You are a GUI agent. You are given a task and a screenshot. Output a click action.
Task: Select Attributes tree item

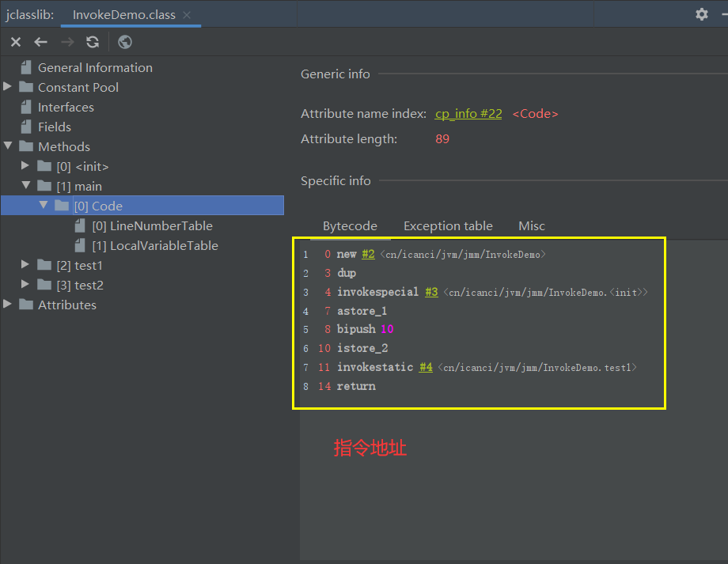(x=67, y=305)
